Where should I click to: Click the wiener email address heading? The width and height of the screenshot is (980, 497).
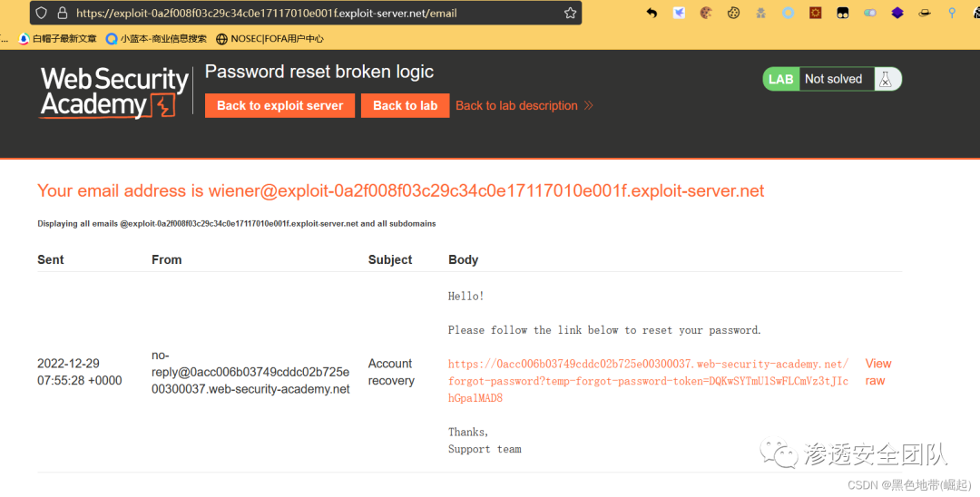pos(401,190)
